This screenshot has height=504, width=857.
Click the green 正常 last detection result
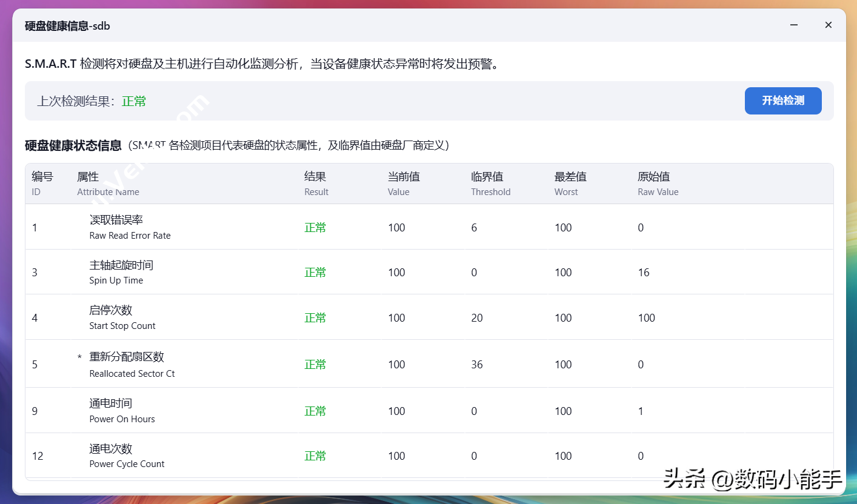(134, 101)
